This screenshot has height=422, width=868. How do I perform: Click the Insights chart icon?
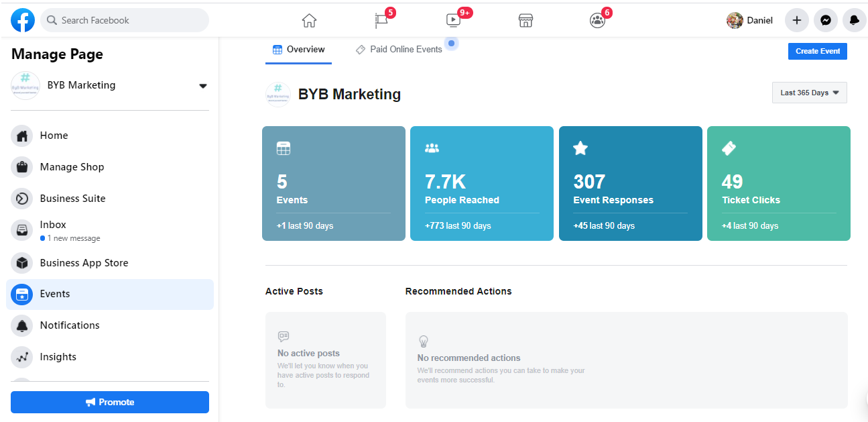[22, 357]
